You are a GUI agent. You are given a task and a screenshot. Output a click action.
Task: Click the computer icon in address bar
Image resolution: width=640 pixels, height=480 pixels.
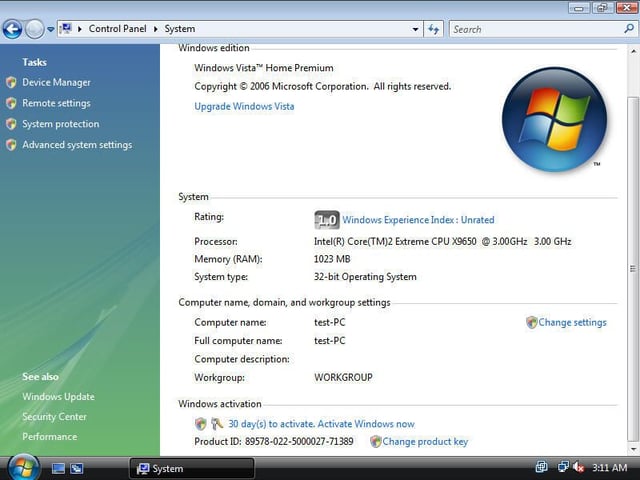[x=65, y=29]
